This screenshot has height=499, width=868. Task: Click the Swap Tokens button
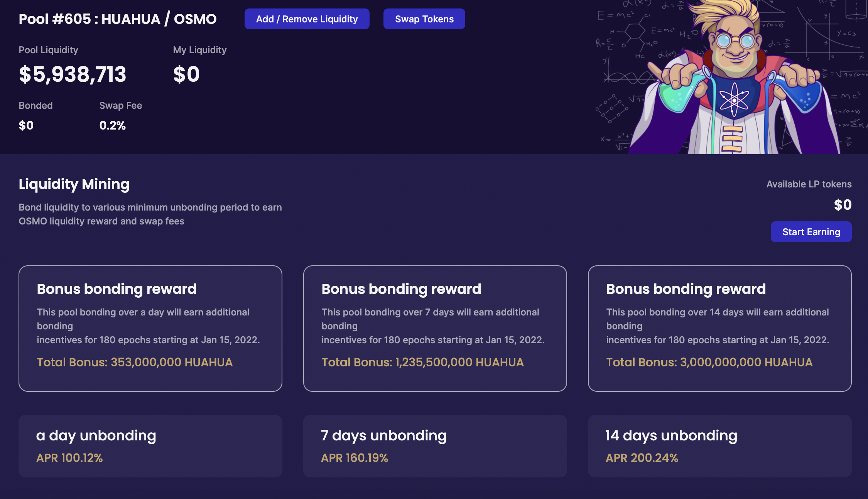point(424,19)
